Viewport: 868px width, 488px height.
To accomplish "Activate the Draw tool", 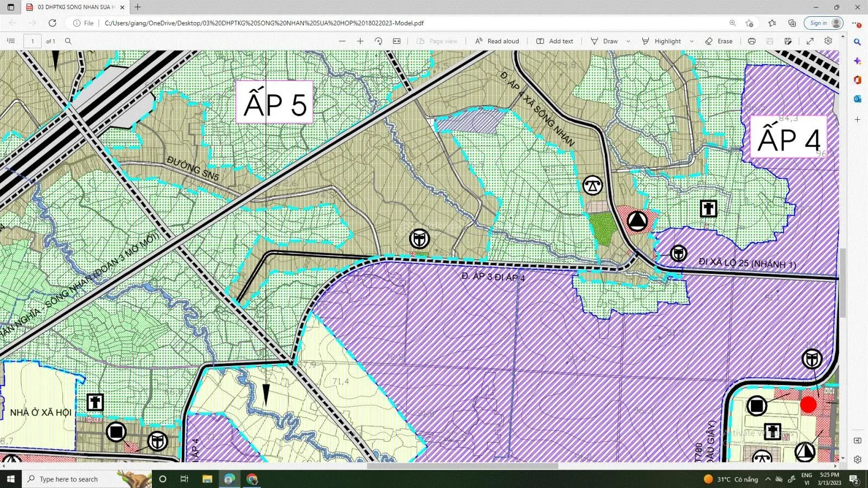I will point(604,41).
